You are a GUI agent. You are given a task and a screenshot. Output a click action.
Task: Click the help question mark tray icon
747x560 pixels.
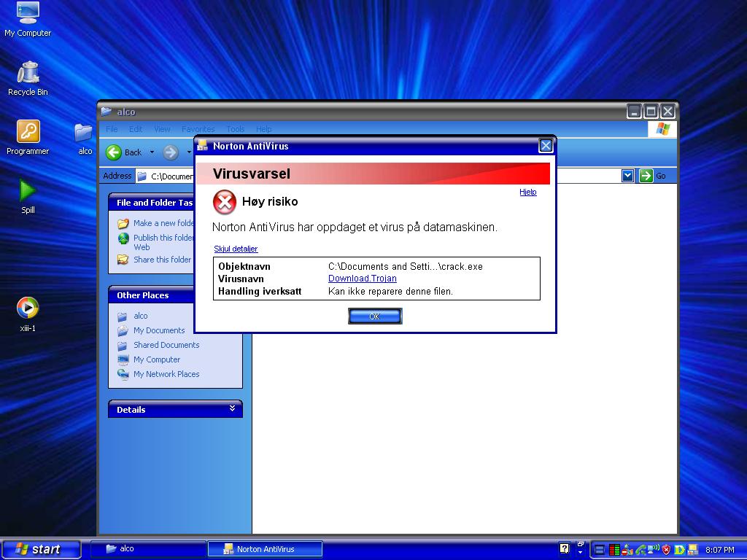tap(565, 549)
